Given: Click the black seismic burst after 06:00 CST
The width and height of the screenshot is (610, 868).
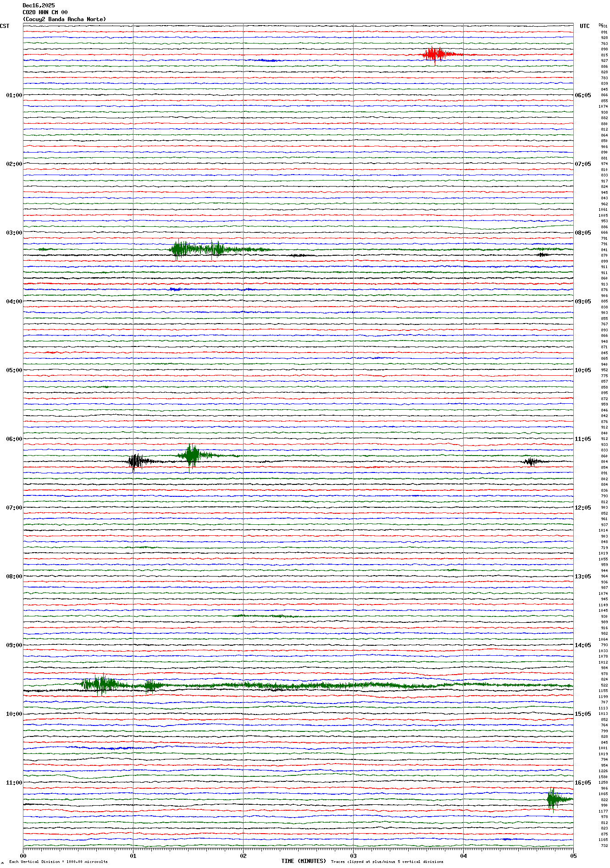Looking at the screenshot, I should coord(135,461).
